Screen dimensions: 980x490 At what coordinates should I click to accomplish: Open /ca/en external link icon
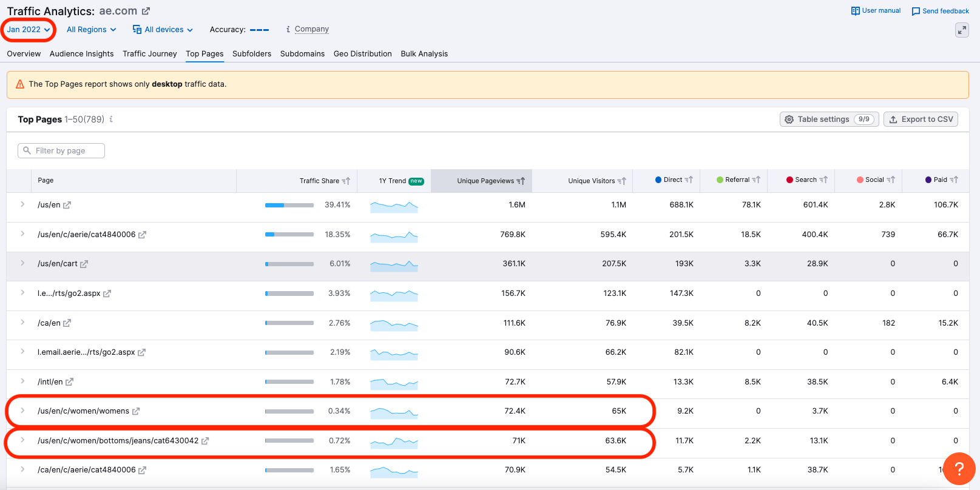point(67,323)
